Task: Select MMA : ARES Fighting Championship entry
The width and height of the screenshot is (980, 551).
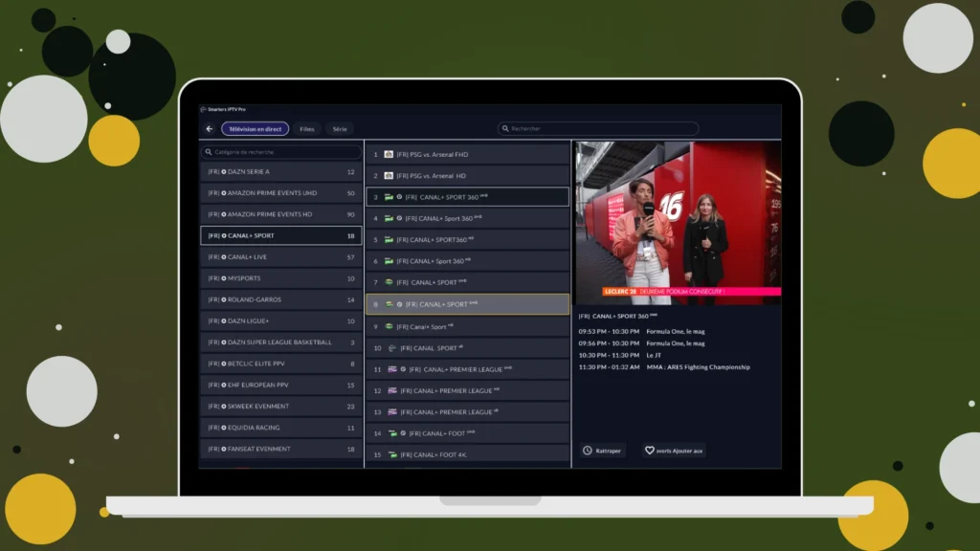Action: click(664, 366)
